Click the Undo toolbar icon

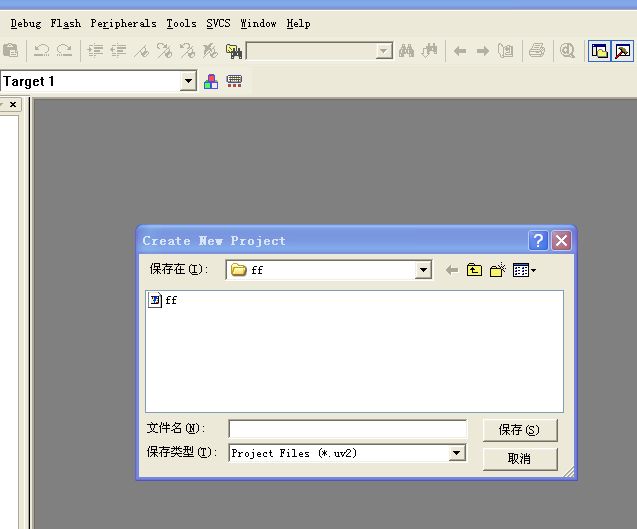(41, 51)
